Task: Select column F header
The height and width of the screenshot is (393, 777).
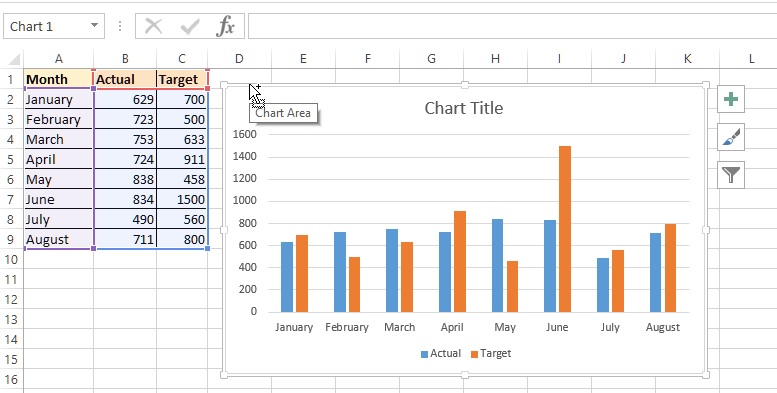Action: [x=367, y=59]
